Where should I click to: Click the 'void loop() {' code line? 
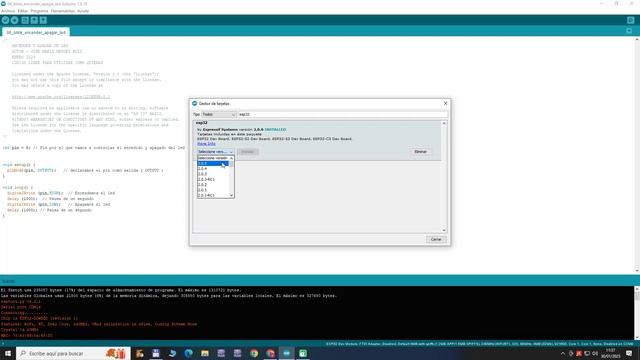(18, 187)
